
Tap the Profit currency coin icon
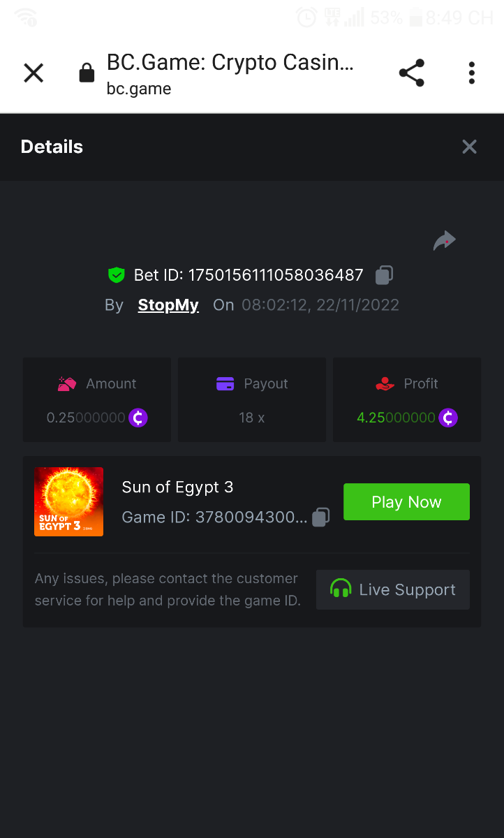(x=448, y=418)
